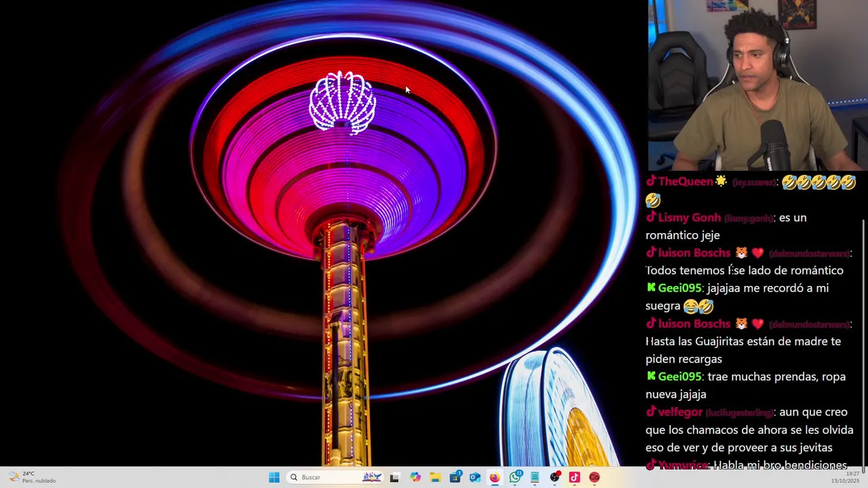Open OBS Studio from the taskbar
The width and height of the screenshot is (868, 488).
coord(555,477)
